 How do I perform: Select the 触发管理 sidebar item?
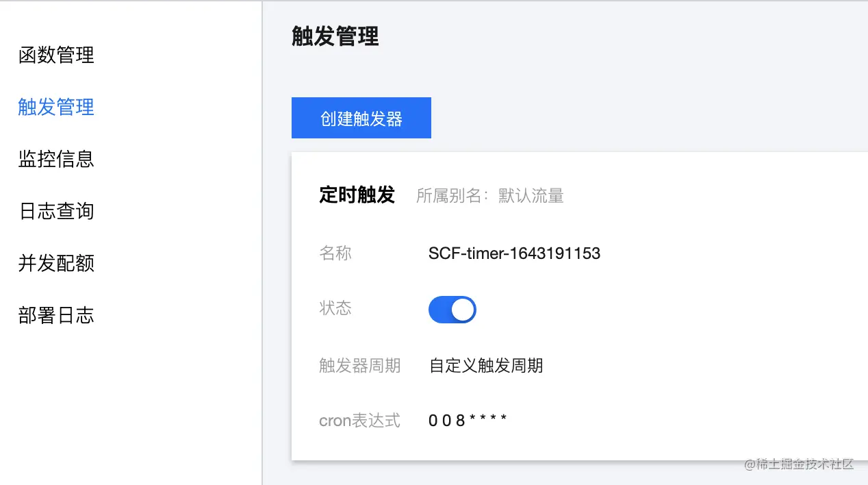(x=56, y=107)
